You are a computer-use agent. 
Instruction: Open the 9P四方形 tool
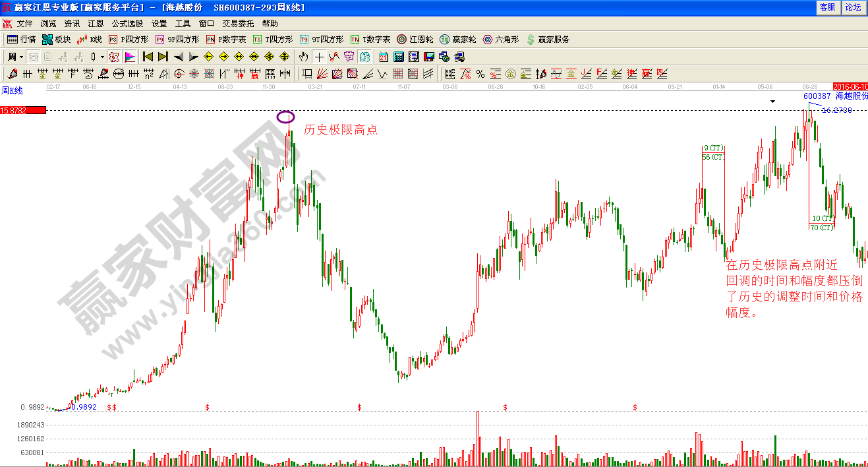(177, 40)
